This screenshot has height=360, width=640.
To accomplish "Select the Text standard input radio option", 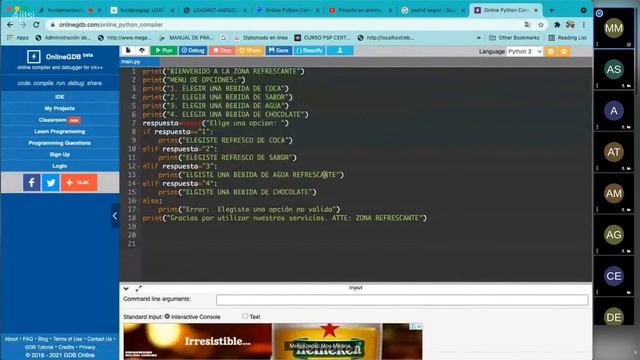I will tap(245, 316).
